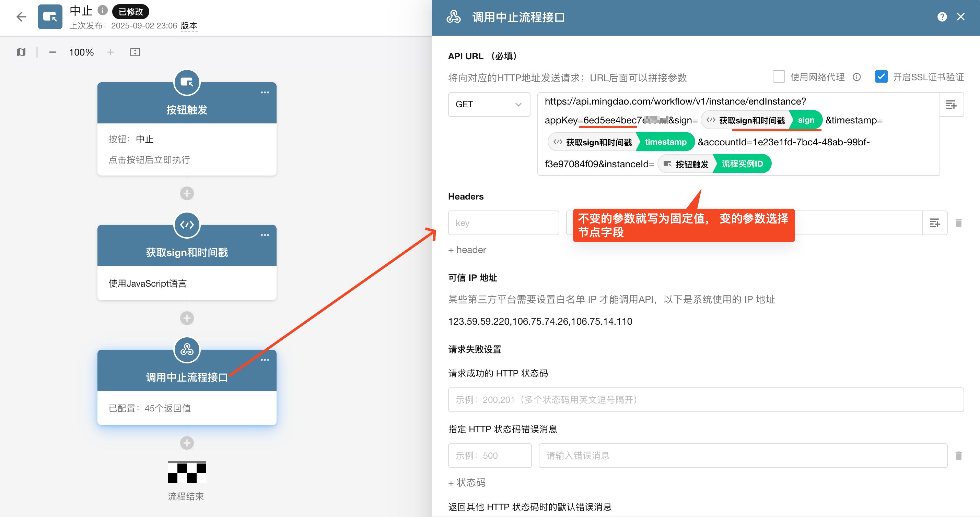Click the back arrow icon

pyautogui.click(x=21, y=17)
